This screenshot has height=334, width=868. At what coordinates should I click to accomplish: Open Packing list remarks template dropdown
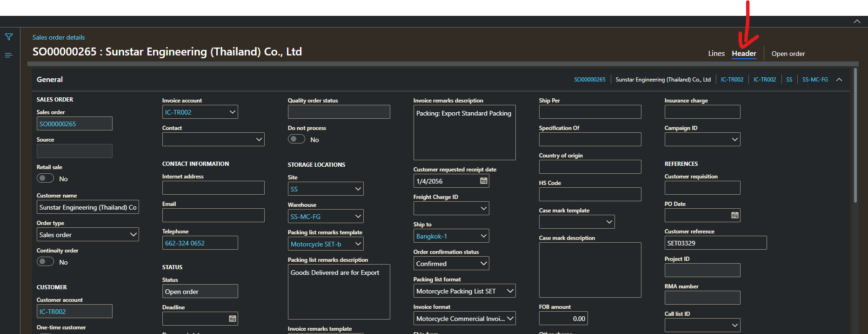pyautogui.click(x=358, y=244)
